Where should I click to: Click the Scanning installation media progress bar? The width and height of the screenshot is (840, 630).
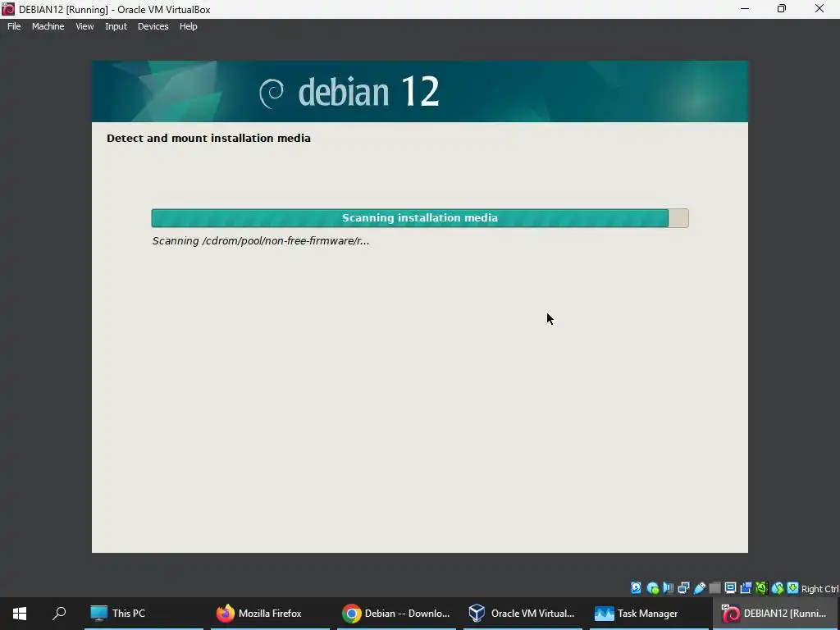click(x=419, y=218)
